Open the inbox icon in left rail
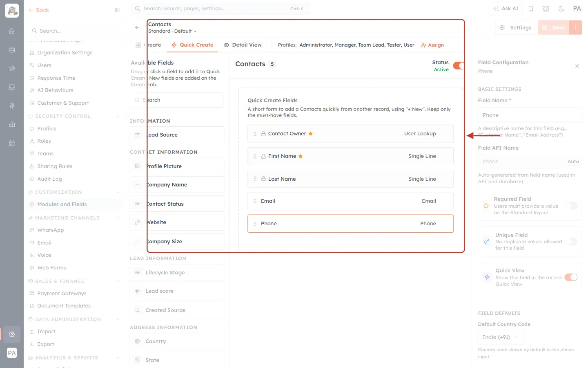 click(12, 87)
